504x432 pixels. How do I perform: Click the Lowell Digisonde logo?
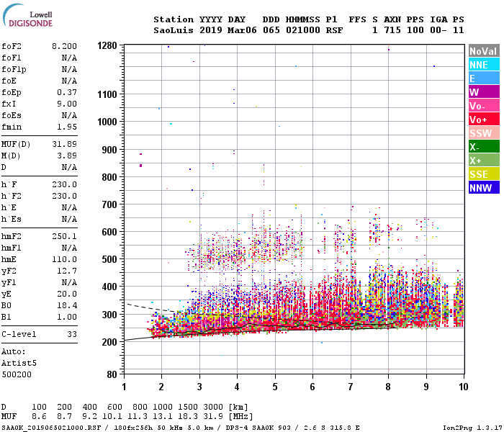tap(27, 15)
